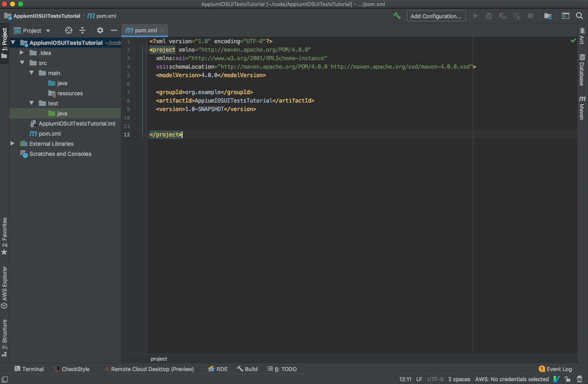This screenshot has width=588, height=384.
Task: Click the tool windows toggle icon bottom-left
Action: (x=5, y=379)
